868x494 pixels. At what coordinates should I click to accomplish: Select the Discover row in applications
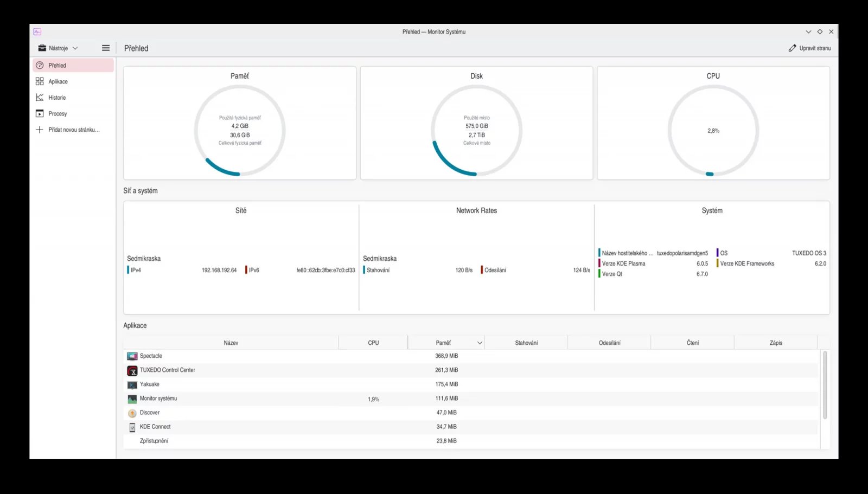coord(471,413)
